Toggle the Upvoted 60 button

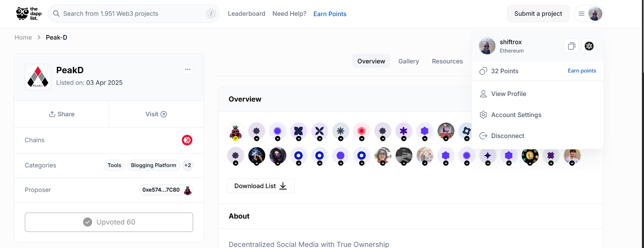tap(109, 222)
